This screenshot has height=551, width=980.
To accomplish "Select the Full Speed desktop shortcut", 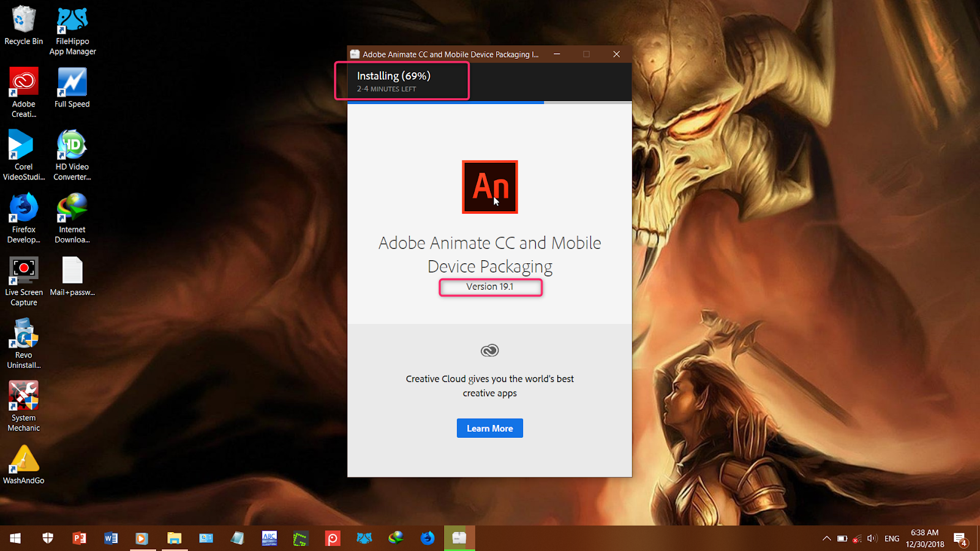I will point(72,88).
